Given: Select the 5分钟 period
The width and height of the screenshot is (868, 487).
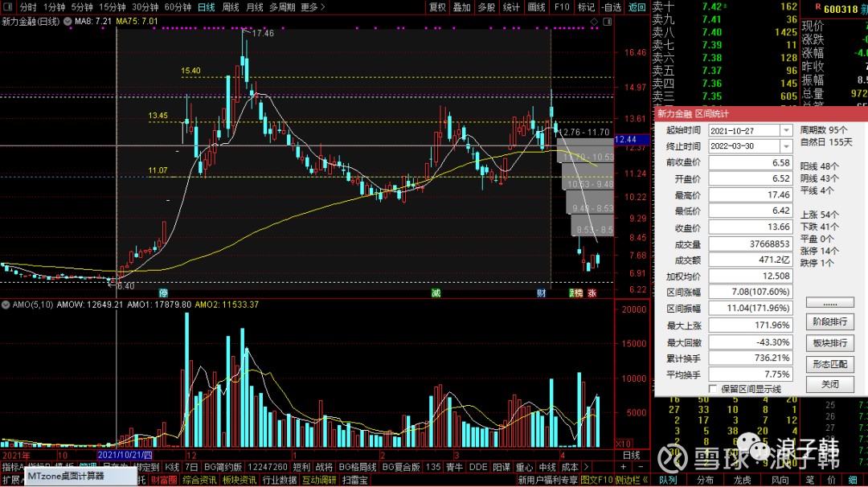Looking at the screenshot, I should [82, 7].
